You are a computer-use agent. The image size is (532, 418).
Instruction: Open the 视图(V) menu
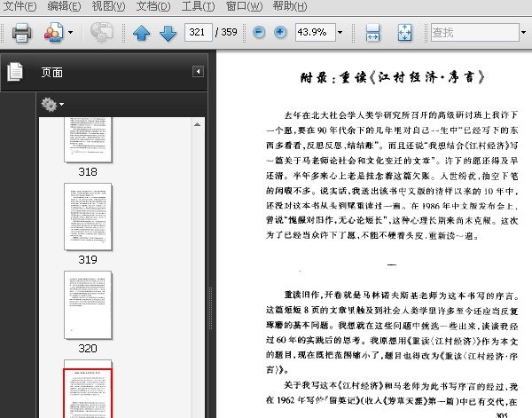click(x=108, y=6)
